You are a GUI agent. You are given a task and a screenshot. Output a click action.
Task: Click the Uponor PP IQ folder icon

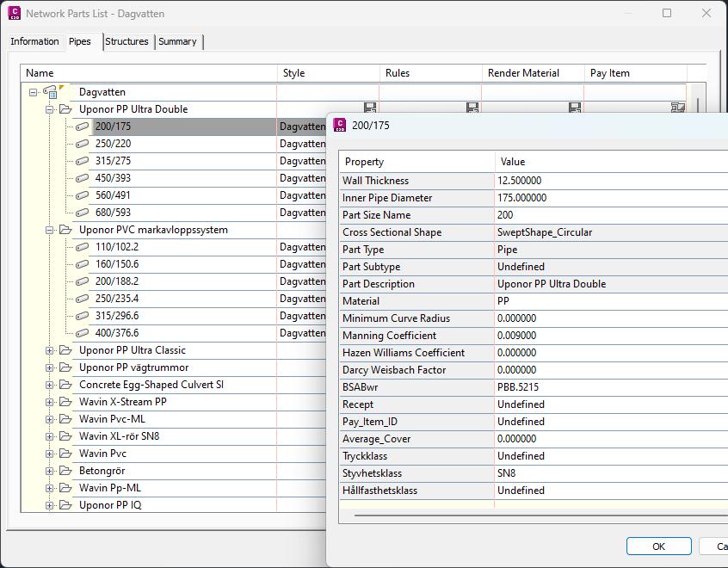(66, 504)
